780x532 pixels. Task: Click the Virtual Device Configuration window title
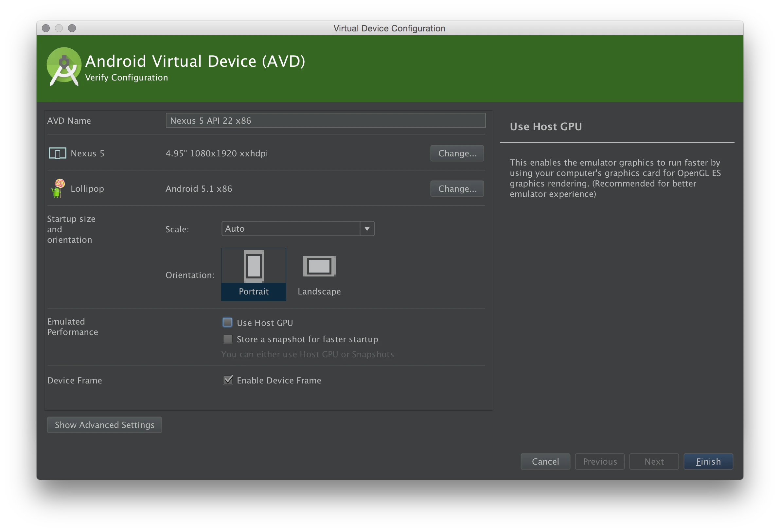(x=389, y=28)
